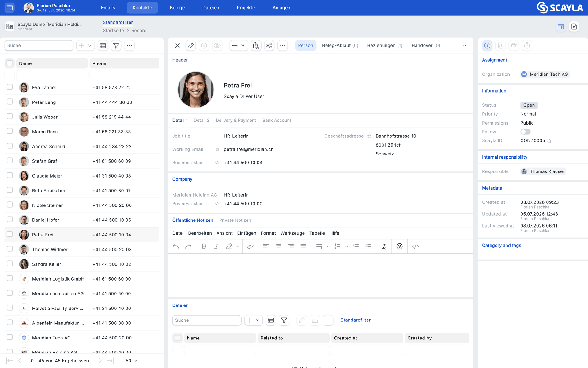Open the Private Notizen tab

click(x=235, y=220)
